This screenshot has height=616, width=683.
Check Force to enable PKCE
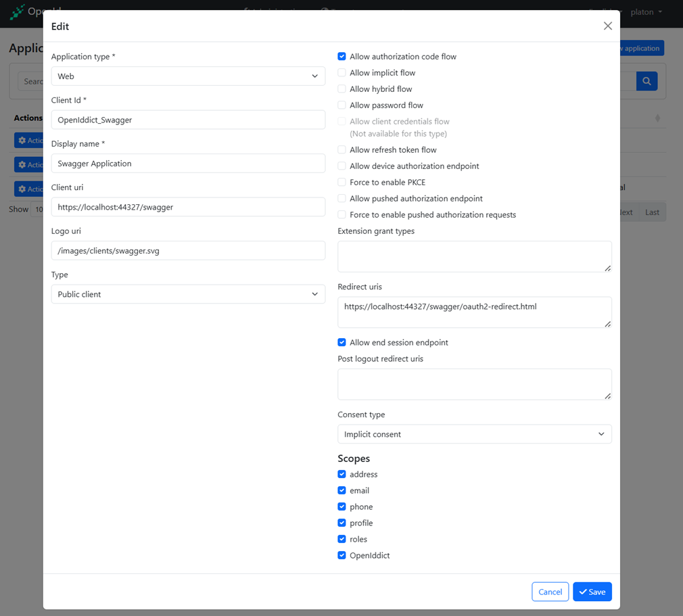(x=342, y=183)
